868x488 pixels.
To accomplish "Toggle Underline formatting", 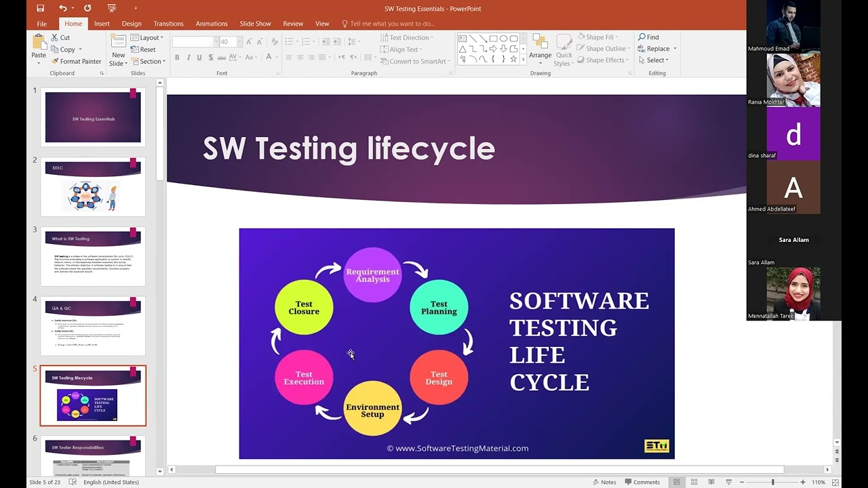I will 199,58.
